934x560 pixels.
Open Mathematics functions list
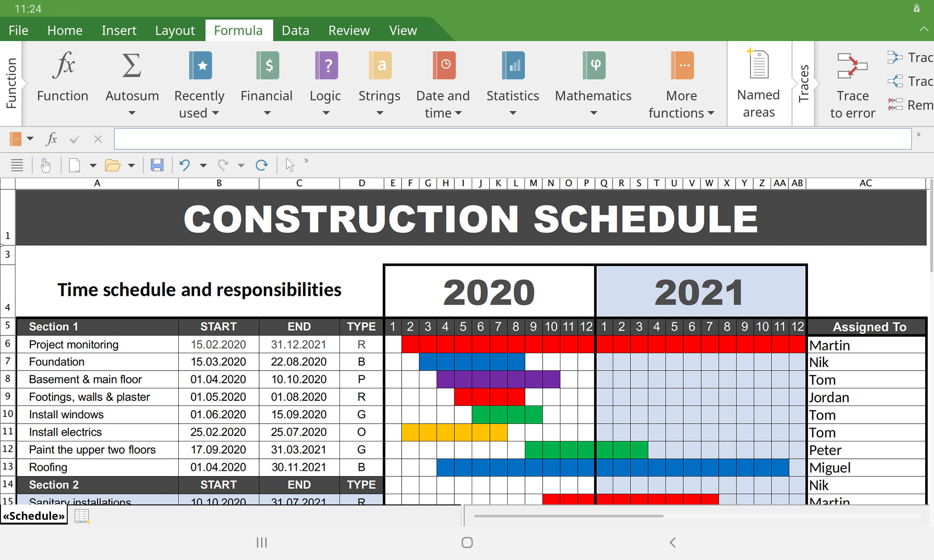click(593, 83)
